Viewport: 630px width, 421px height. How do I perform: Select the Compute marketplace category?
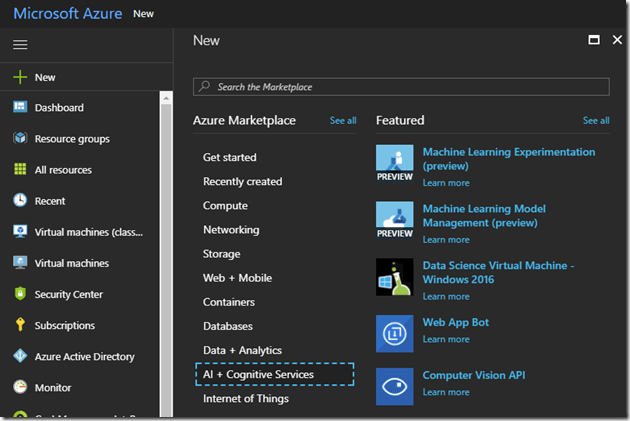(x=225, y=206)
